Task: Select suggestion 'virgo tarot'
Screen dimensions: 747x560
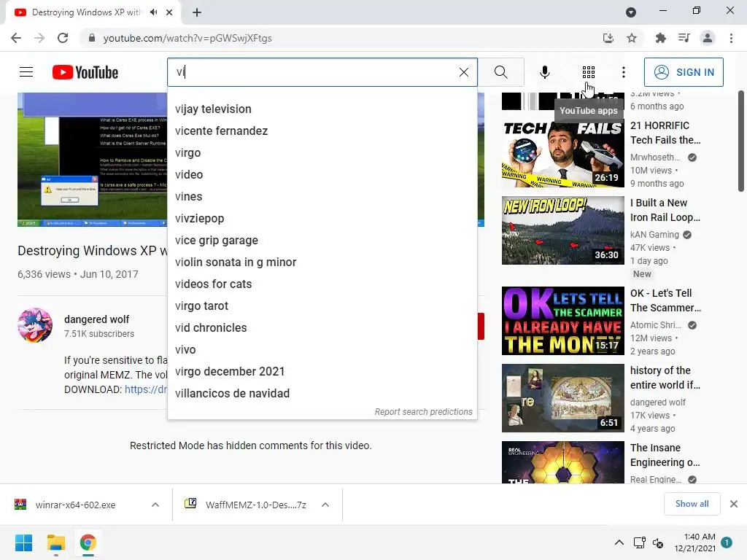Action: [x=322, y=306]
